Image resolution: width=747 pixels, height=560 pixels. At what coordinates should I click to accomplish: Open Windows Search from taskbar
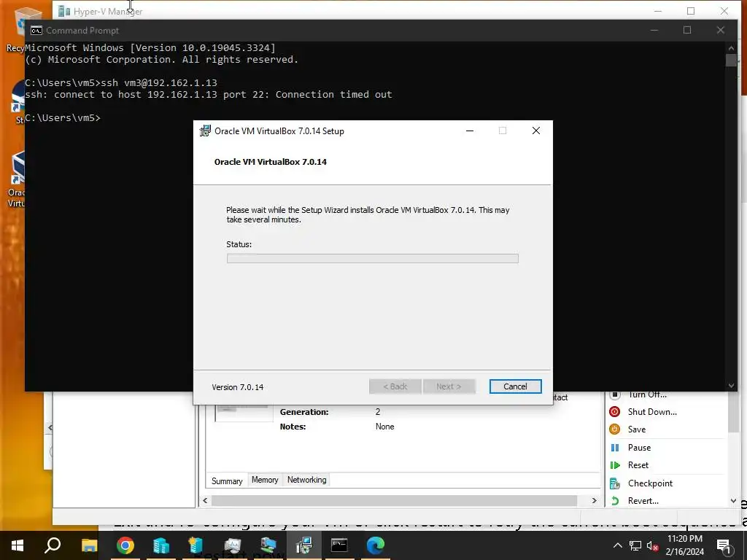pyautogui.click(x=53, y=545)
